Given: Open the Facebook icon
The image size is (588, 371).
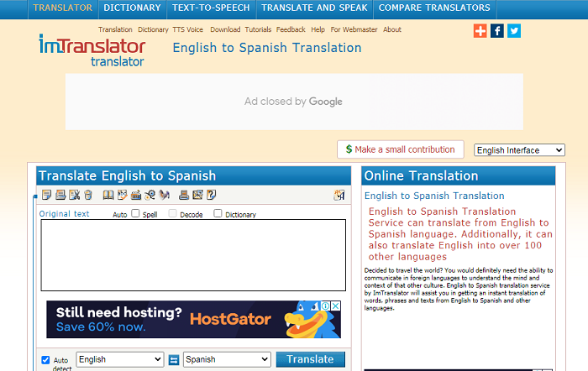Looking at the screenshot, I should tap(497, 31).
